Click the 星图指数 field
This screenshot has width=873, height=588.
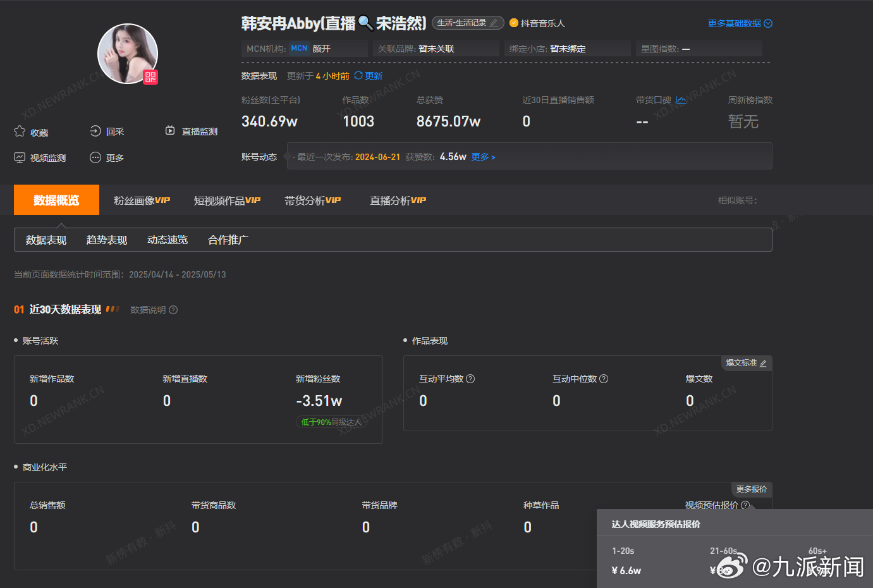699,49
